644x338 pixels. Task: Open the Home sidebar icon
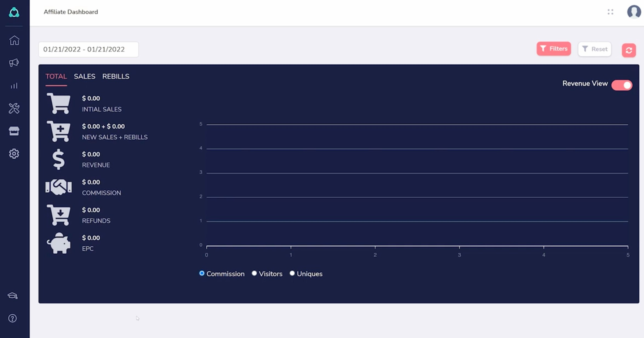[14, 41]
